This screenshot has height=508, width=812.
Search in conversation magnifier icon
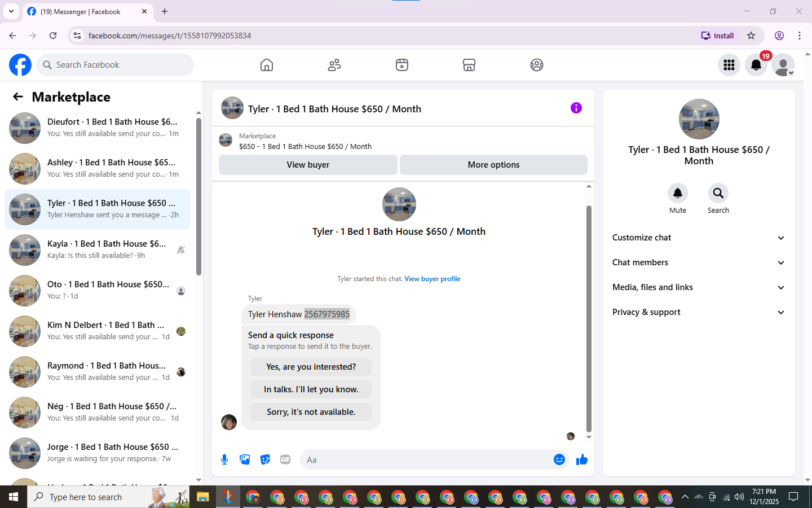[718, 193]
